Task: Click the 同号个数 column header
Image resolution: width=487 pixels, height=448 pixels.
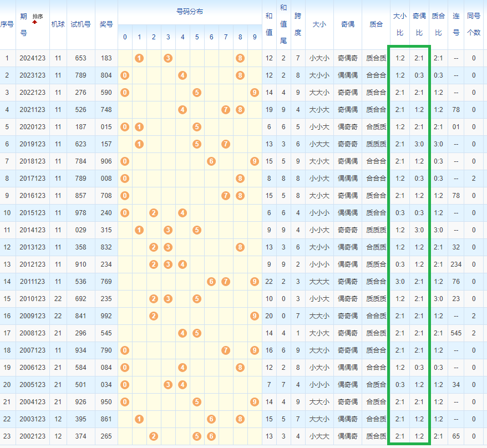Action: (474, 25)
